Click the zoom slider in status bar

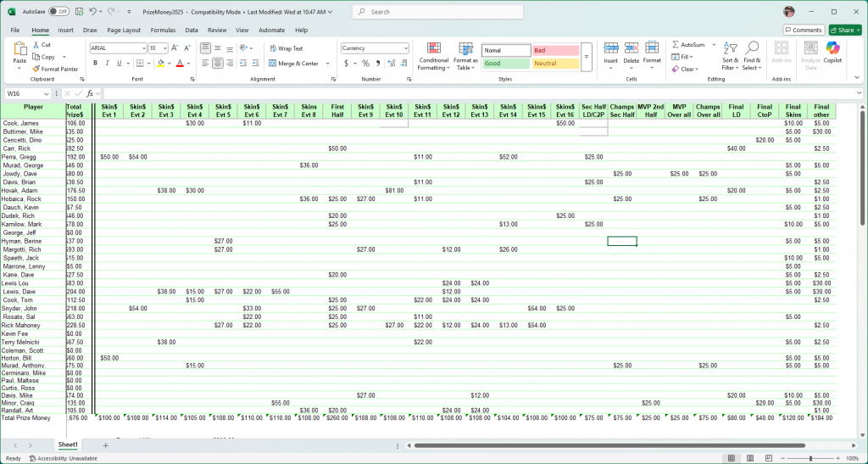pos(810,458)
